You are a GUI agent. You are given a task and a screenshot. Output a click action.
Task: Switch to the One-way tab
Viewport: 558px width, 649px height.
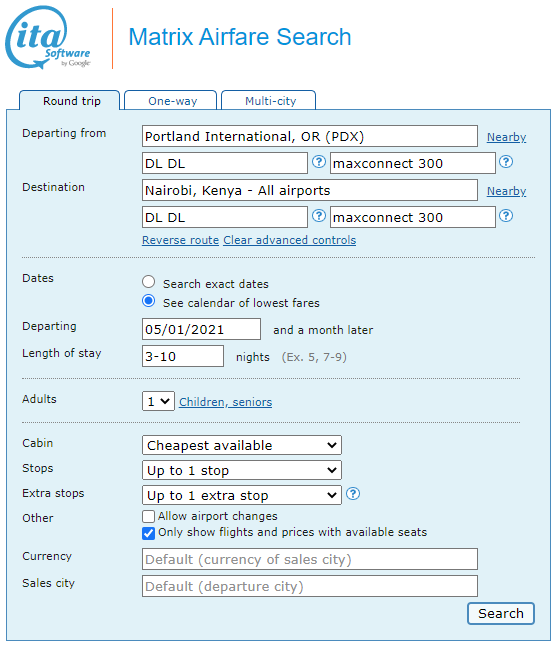[x=171, y=101]
